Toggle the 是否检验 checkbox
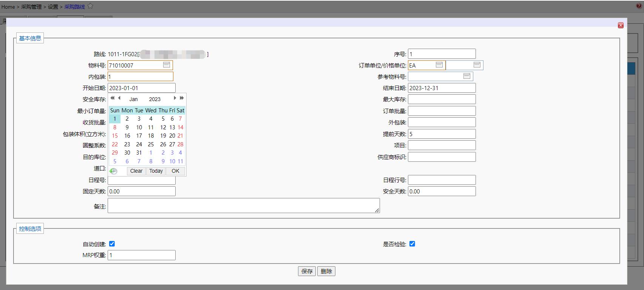This screenshot has width=644, height=290. [412, 244]
